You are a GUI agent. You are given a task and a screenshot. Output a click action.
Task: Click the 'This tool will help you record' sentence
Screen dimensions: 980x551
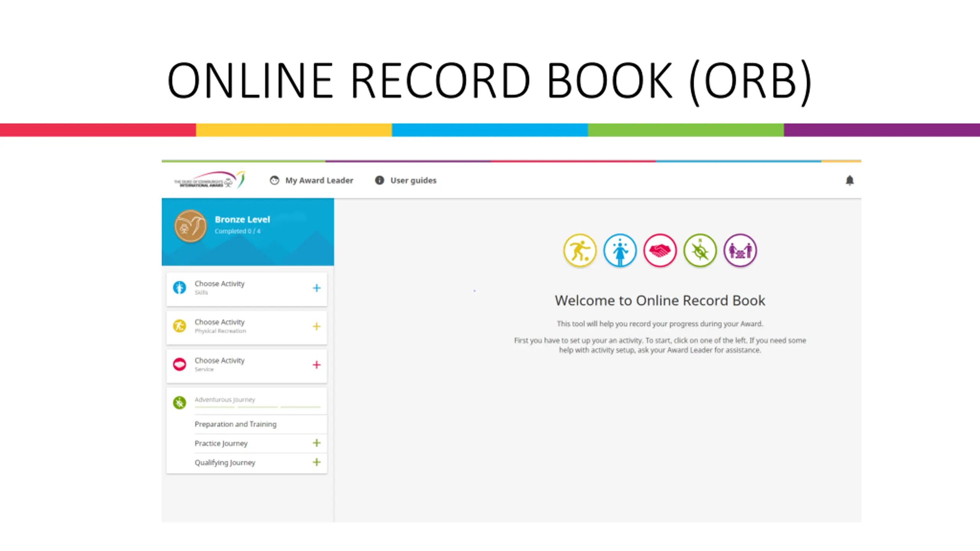point(660,324)
